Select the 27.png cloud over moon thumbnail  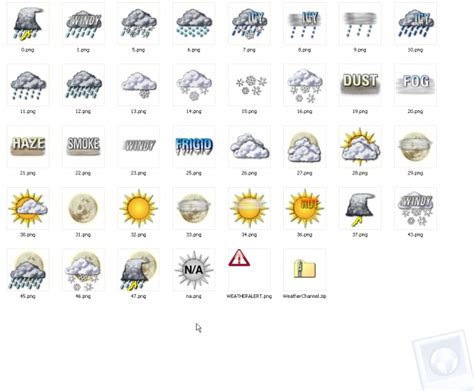pyautogui.click(x=305, y=147)
